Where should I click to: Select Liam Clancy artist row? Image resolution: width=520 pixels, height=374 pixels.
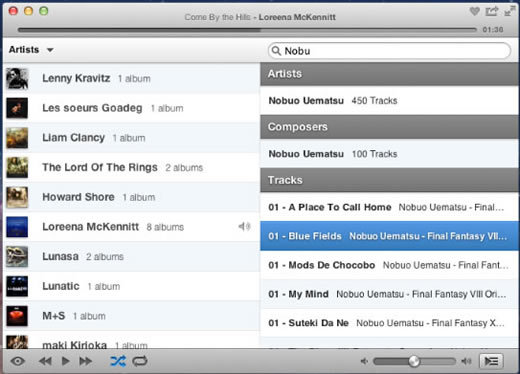(x=131, y=138)
